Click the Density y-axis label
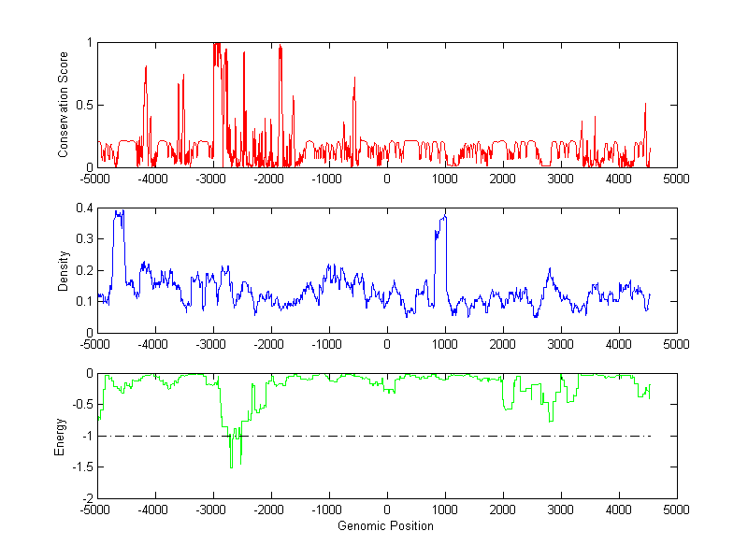The width and height of the screenshot is (748, 560). 64,270
